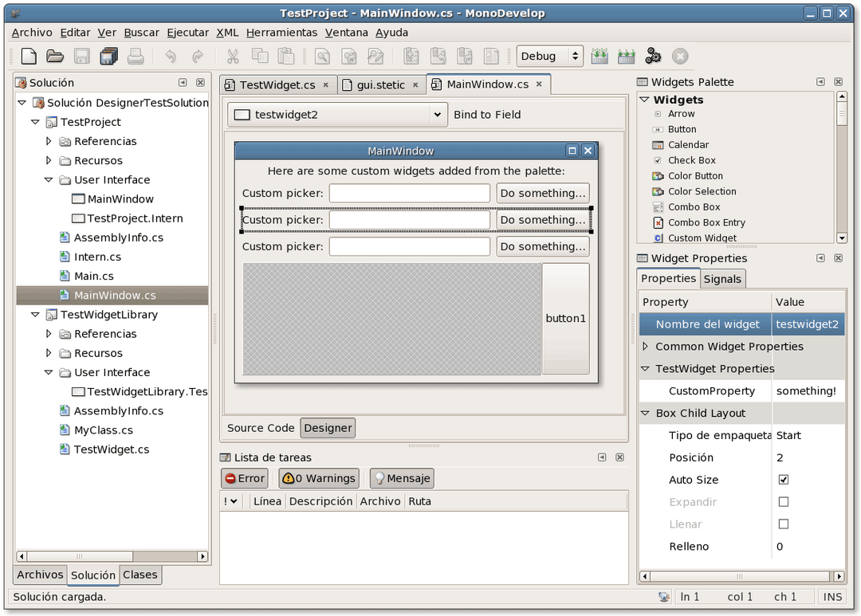This screenshot has height=616, width=861.
Task: Select the Cut (scissors) toolbar icon
Action: [x=233, y=56]
